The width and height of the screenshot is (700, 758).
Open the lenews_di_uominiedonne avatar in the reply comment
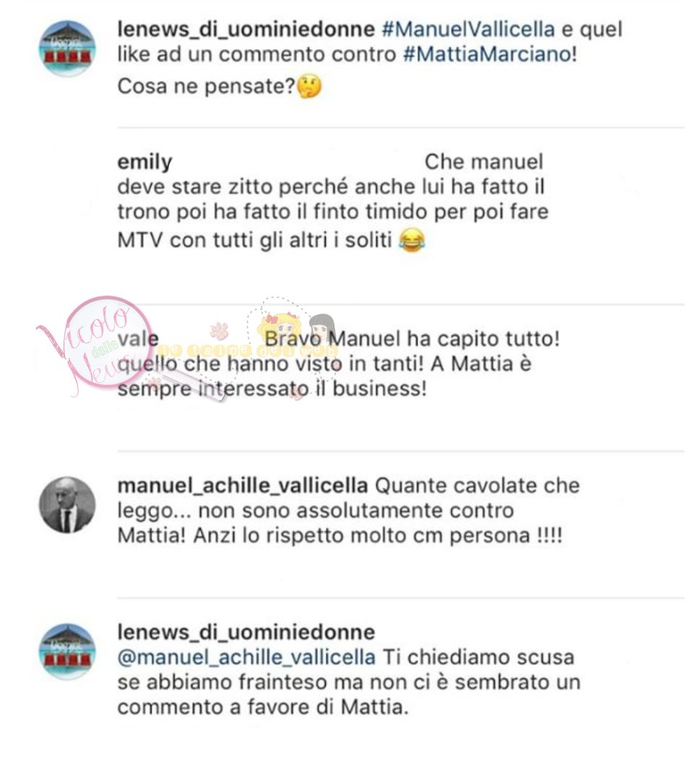coord(66,652)
